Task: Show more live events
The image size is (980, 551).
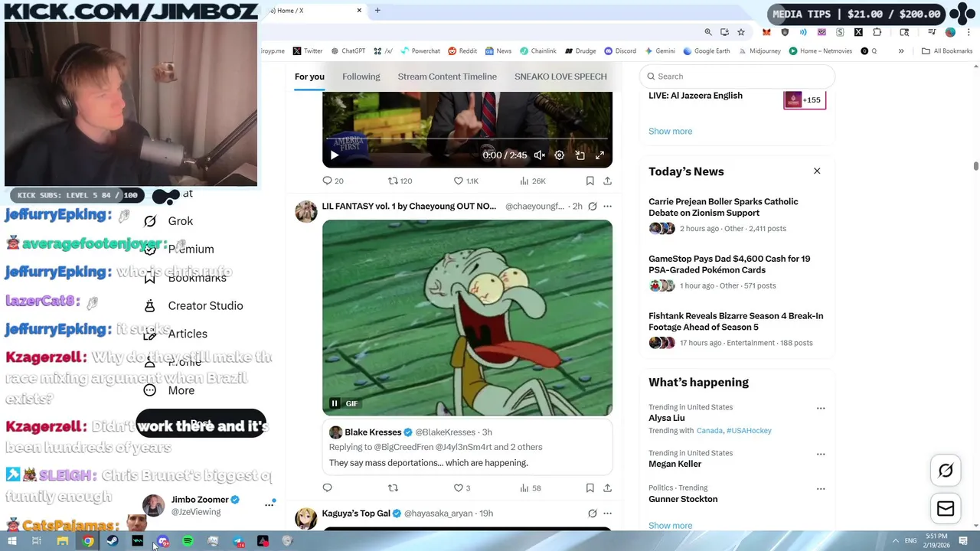Action: (670, 131)
